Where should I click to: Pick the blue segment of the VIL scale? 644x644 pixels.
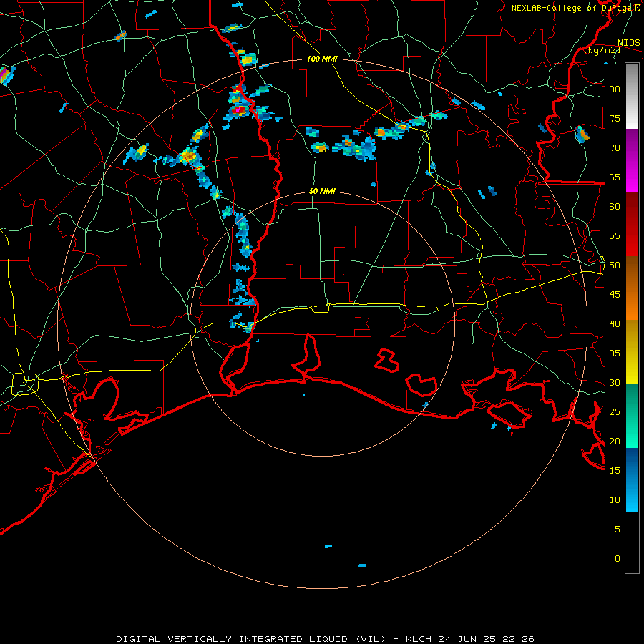(x=632, y=479)
